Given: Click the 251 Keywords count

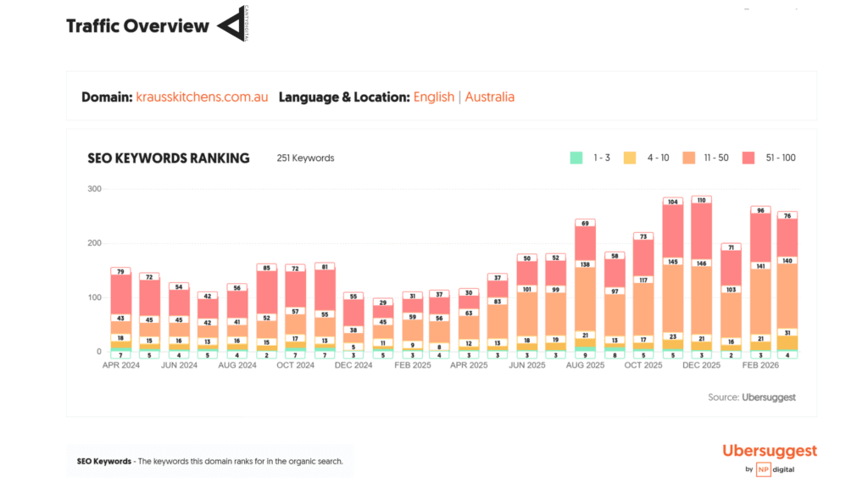Looking at the screenshot, I should (x=305, y=158).
